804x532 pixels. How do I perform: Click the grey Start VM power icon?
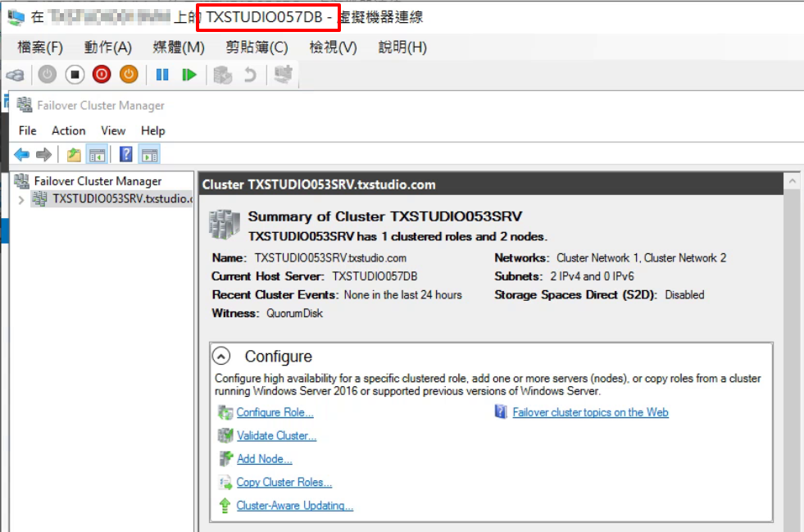pos(48,75)
